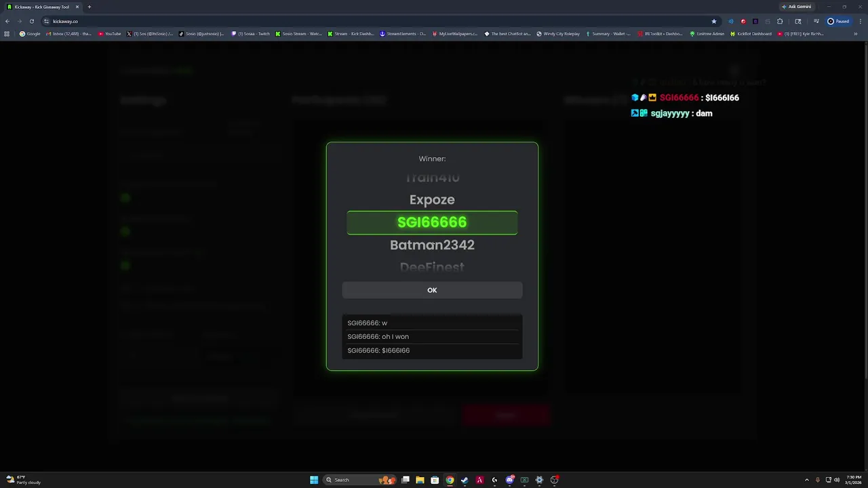Open IRLToolkit Dashboard bookmark
This screenshot has height=488, width=868.
click(660, 34)
